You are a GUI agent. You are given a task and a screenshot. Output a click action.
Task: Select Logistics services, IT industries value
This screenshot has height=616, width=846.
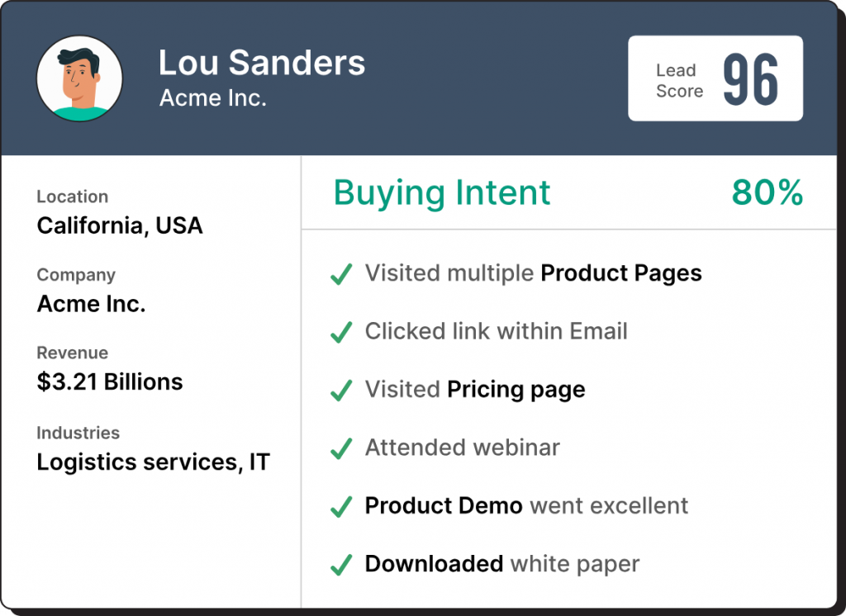coord(153,462)
